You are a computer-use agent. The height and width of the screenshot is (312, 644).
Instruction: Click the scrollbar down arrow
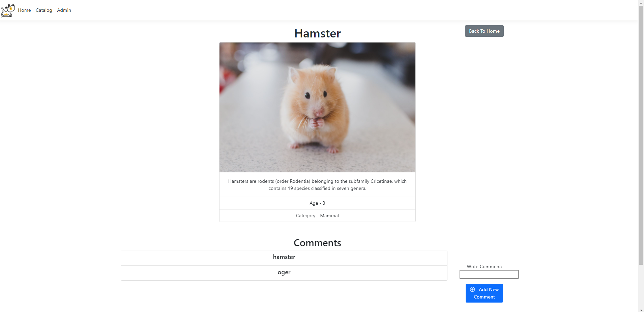(641, 310)
